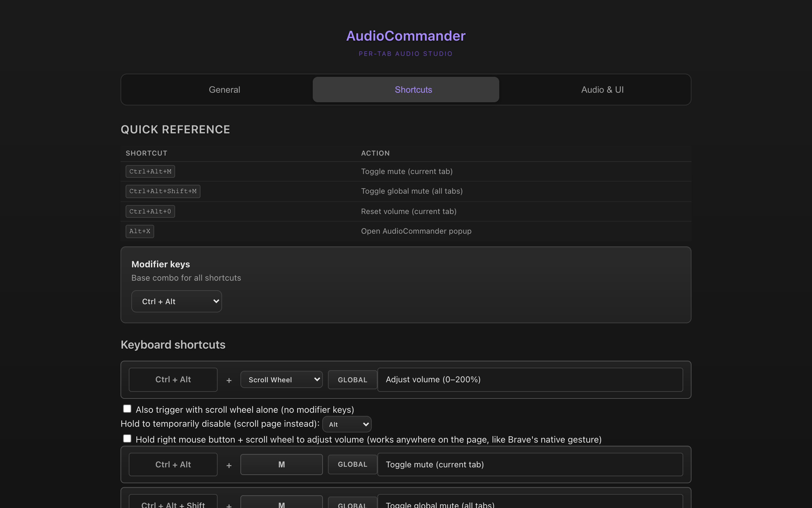Click the SHORTCUT column header

[x=146, y=153]
